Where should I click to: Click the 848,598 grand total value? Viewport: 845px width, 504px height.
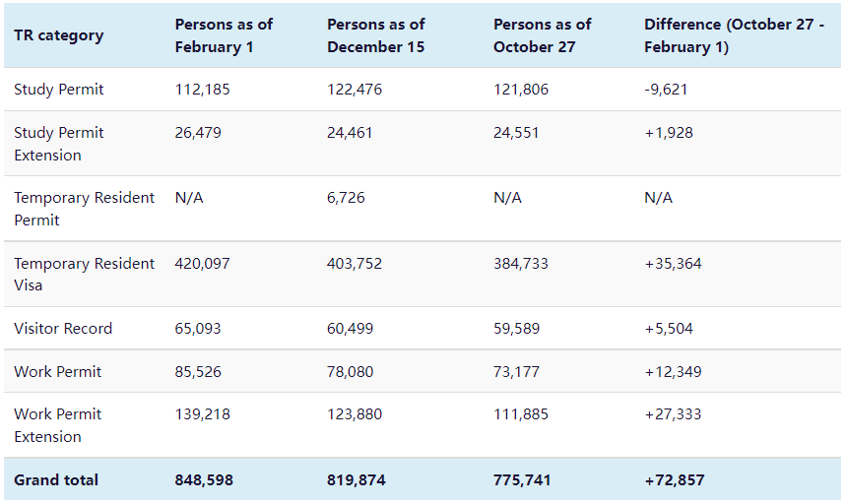point(204,480)
